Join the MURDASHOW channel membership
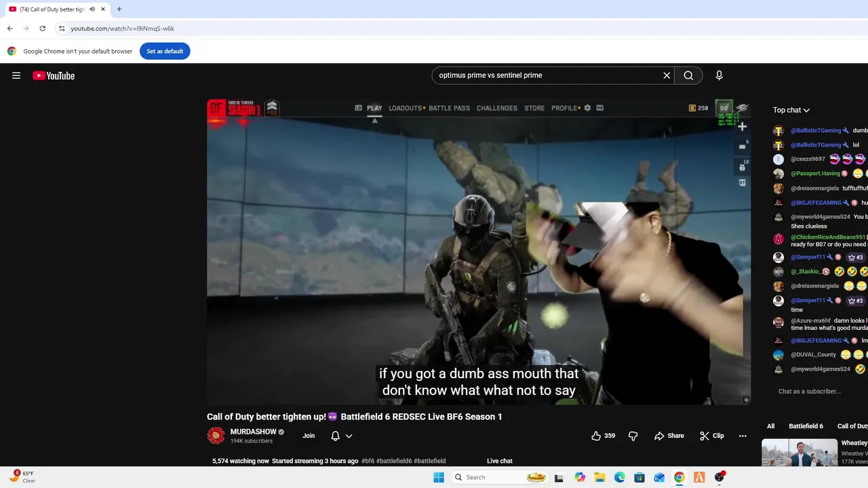The height and width of the screenshot is (488, 868). (309, 436)
